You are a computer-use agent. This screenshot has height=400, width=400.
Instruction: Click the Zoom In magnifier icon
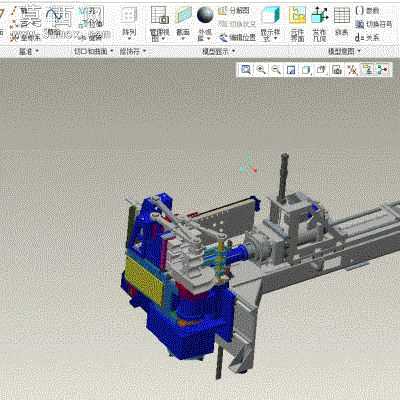tap(261, 70)
